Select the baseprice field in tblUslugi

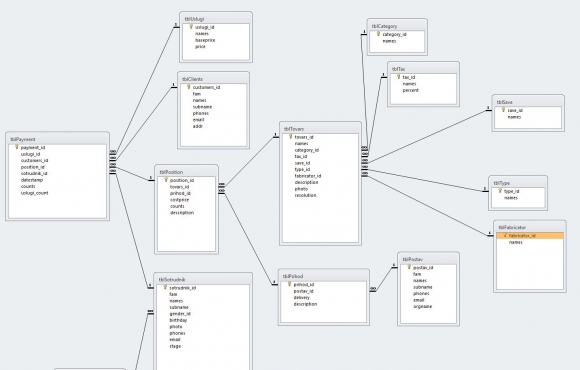click(x=205, y=40)
